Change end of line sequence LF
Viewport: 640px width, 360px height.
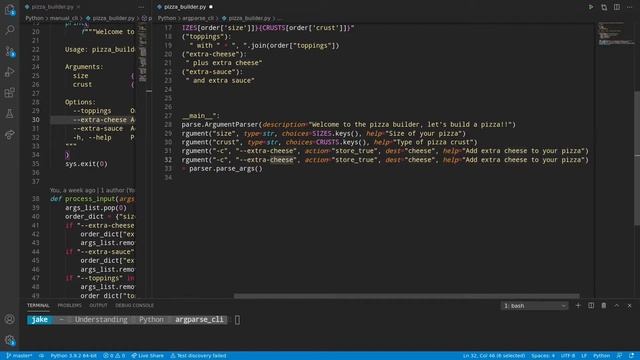[584, 356]
